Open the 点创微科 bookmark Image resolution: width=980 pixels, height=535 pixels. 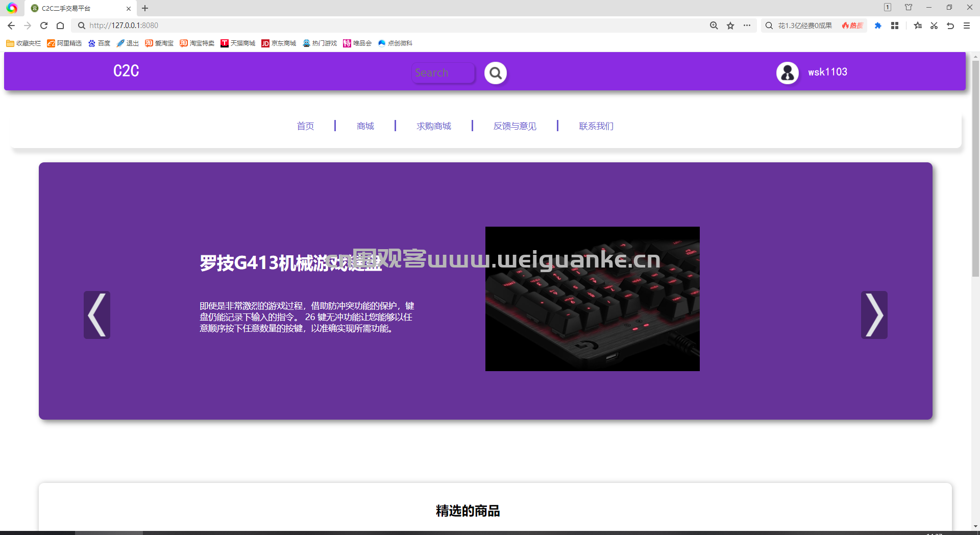[x=395, y=43]
